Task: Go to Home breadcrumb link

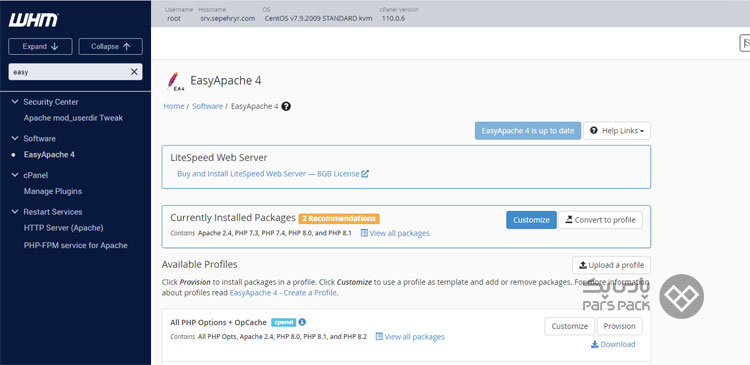Action: coord(174,106)
